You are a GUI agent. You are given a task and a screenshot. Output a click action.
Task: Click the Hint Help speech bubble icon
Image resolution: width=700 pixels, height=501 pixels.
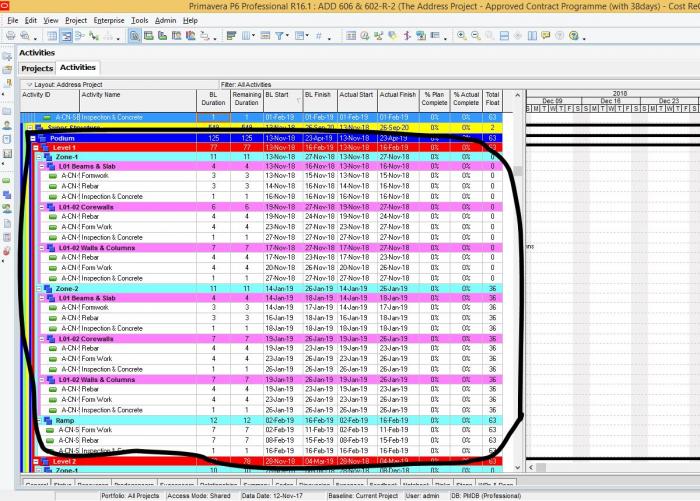[x=546, y=36]
